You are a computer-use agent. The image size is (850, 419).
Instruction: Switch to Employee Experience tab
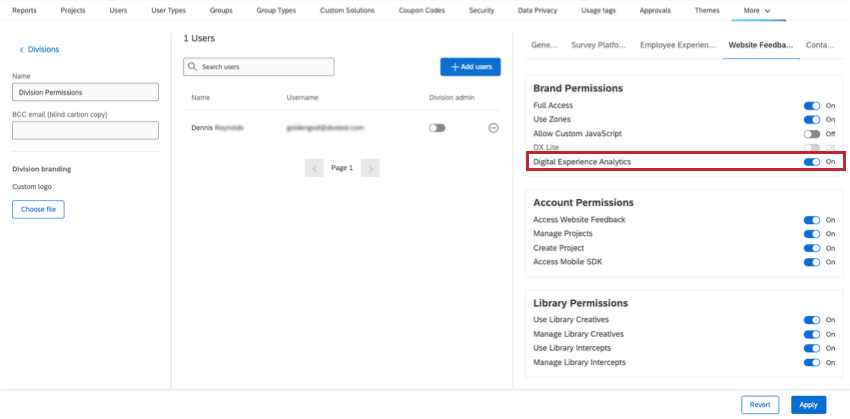[x=678, y=45]
